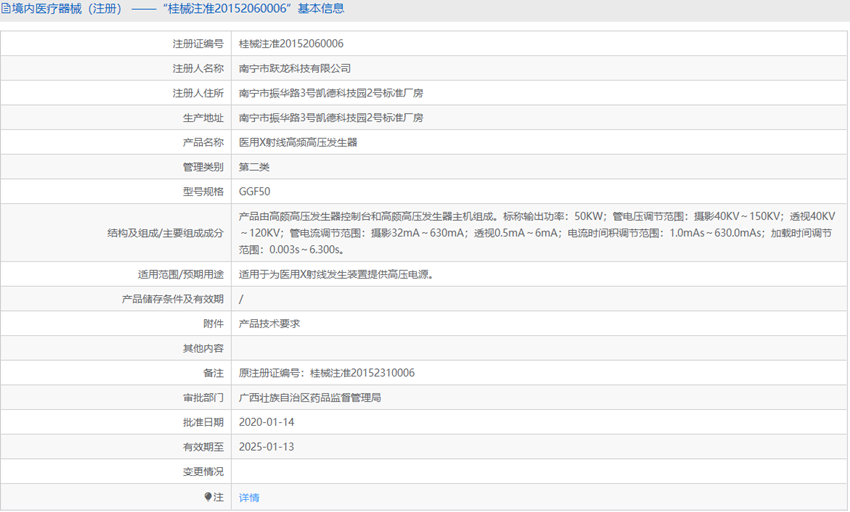Click the 型号规格 label
Viewport: 850px width, 512px height.
(203, 191)
